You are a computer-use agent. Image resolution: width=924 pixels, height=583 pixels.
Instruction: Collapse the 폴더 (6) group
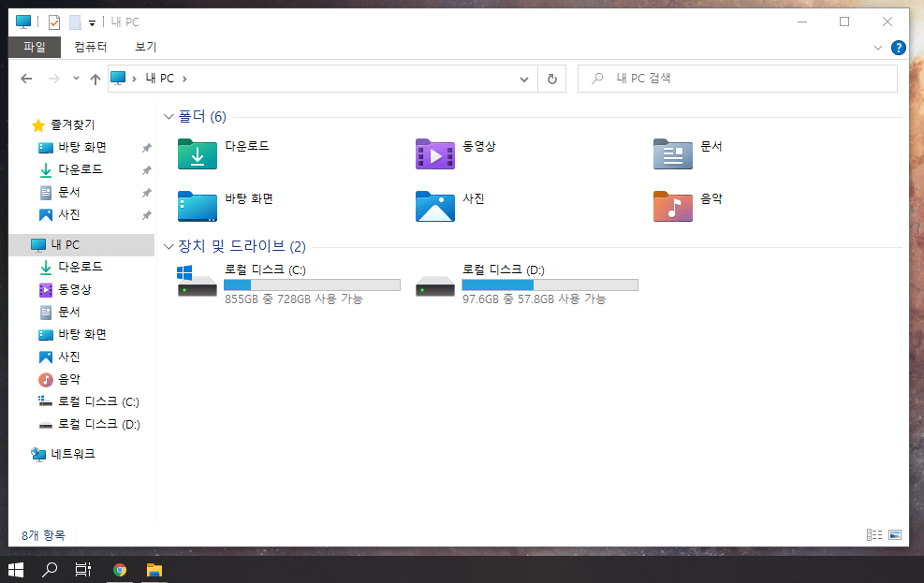(x=169, y=117)
